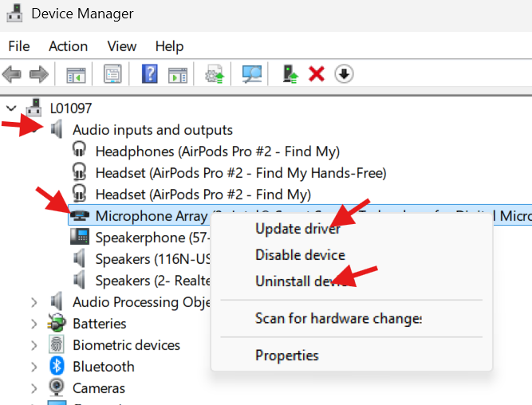Viewport: 532px width, 405px height.
Task: Click Show/Hide Console Tree toolbar icon
Action: tap(76, 75)
